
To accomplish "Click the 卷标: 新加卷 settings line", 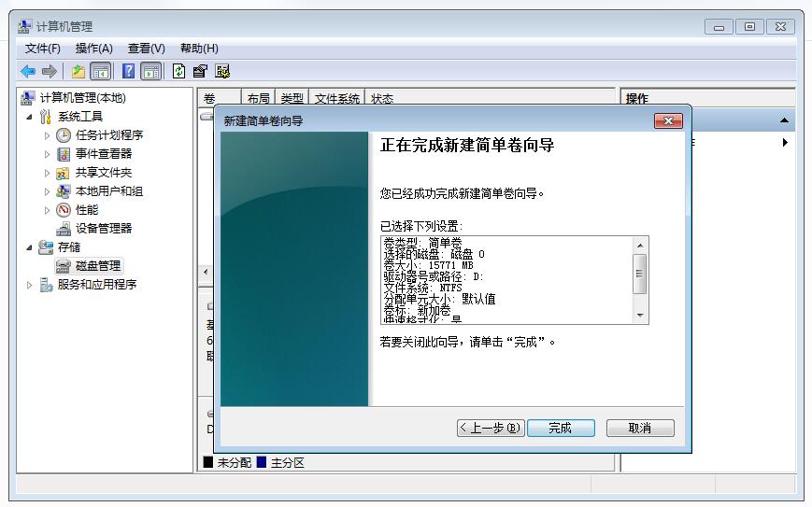I will click(417, 310).
